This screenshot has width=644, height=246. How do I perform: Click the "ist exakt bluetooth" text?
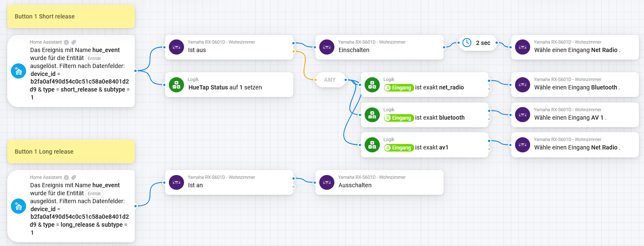440,118
